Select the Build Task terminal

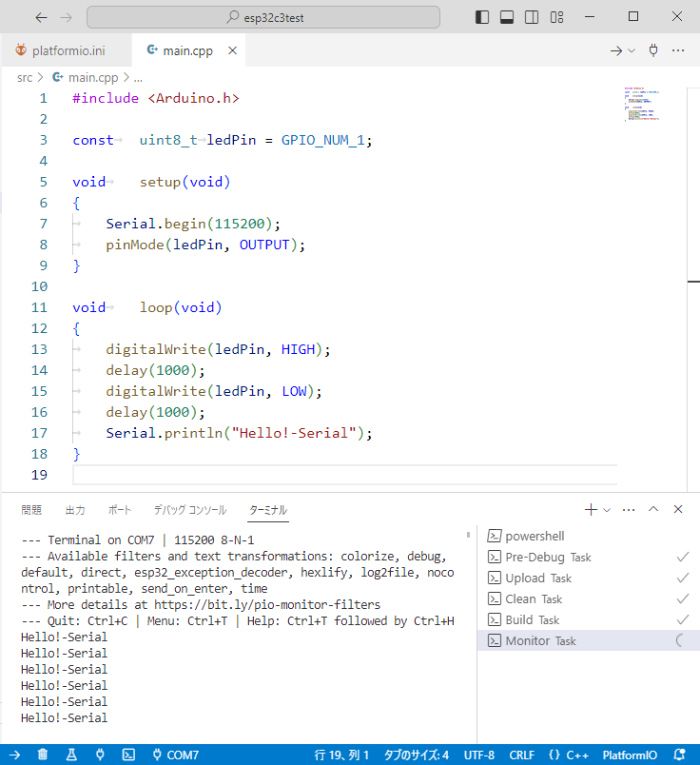pos(589,620)
